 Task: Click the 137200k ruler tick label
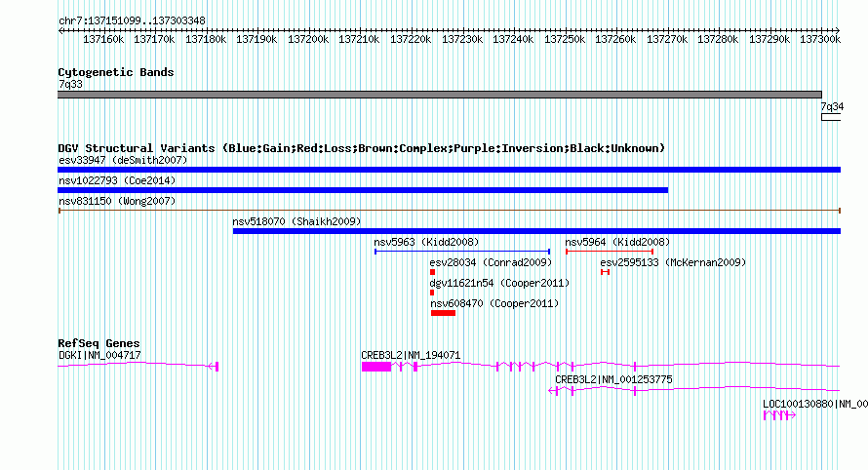(x=308, y=39)
